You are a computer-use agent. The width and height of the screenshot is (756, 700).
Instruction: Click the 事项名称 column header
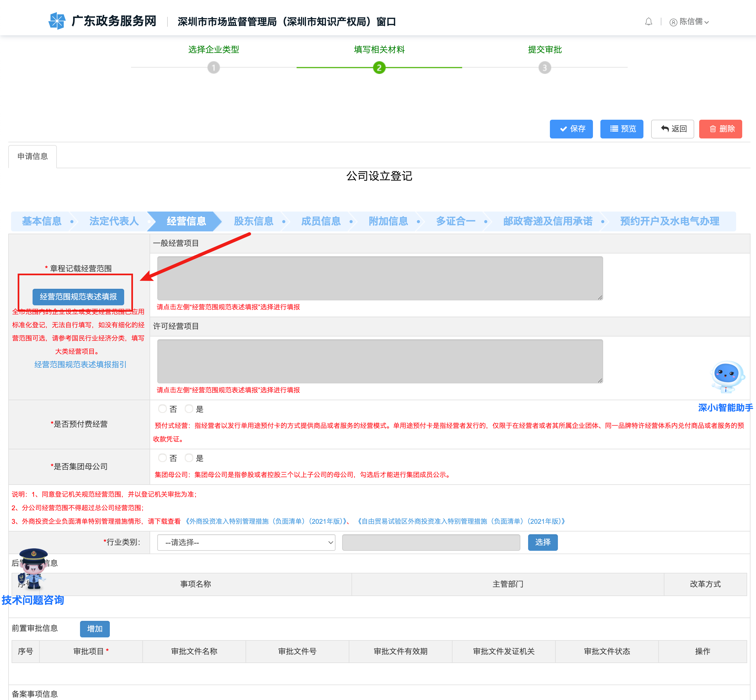coord(196,584)
